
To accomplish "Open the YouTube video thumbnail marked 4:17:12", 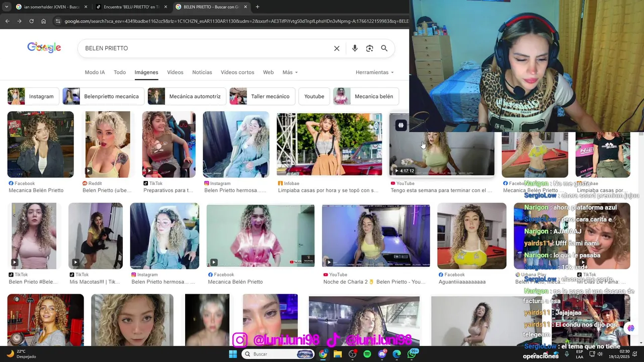I will [442, 153].
